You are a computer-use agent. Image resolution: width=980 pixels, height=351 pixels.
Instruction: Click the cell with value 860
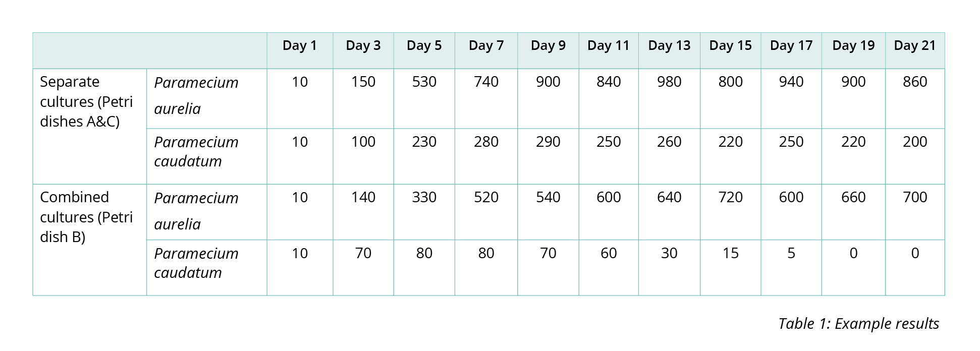914,82
